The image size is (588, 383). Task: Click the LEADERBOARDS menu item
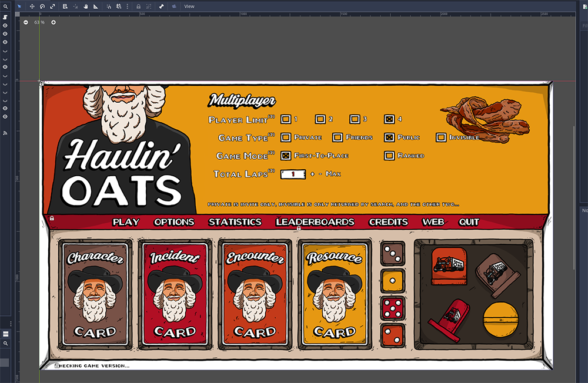click(315, 222)
